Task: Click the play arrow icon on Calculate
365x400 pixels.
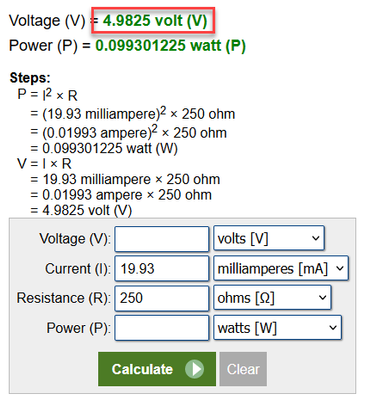Action: pos(195,369)
